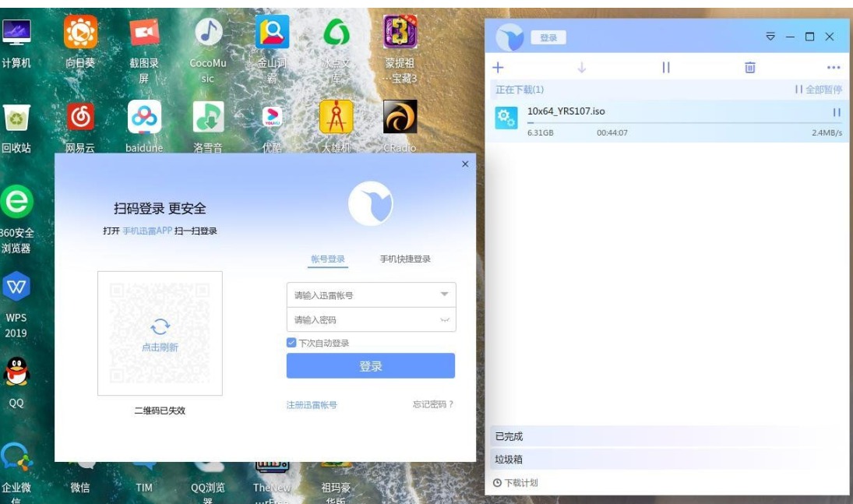Click the password input field
Image resolution: width=853 pixels, height=504 pixels.
[371, 319]
